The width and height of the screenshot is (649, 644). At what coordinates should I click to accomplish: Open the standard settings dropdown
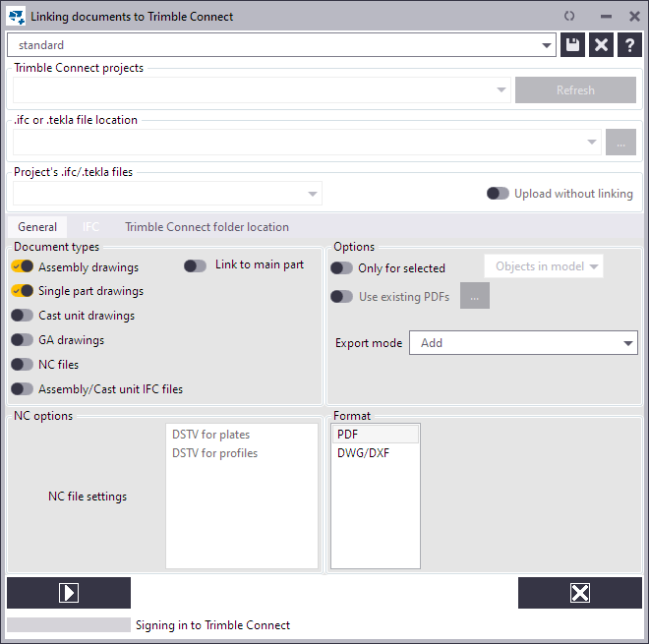[x=281, y=45]
